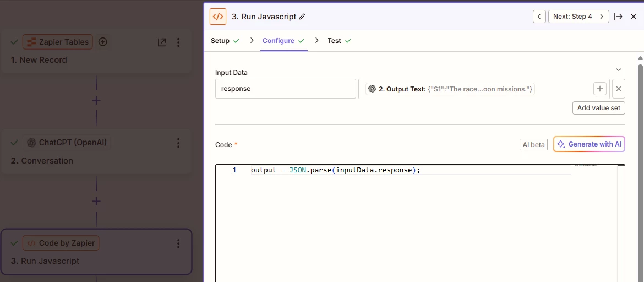This screenshot has height=282, width=644.
Task: Click the green check on ChatGPT step
Action: pyautogui.click(x=14, y=143)
